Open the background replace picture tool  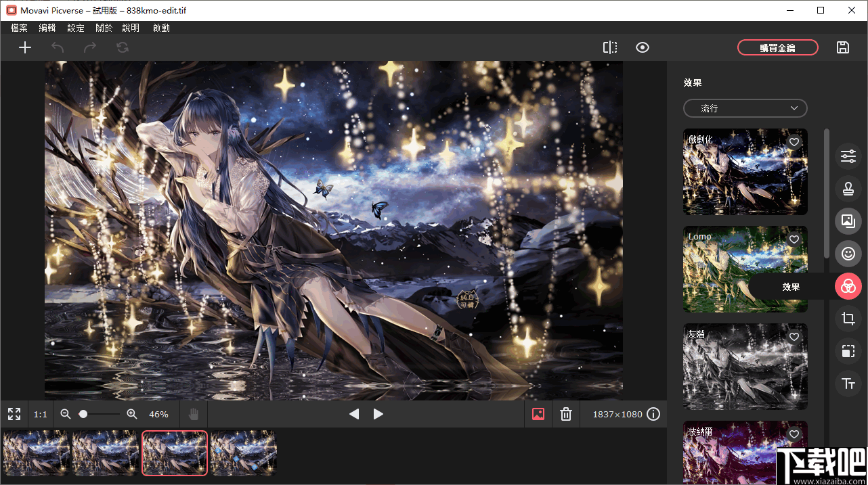tap(848, 221)
